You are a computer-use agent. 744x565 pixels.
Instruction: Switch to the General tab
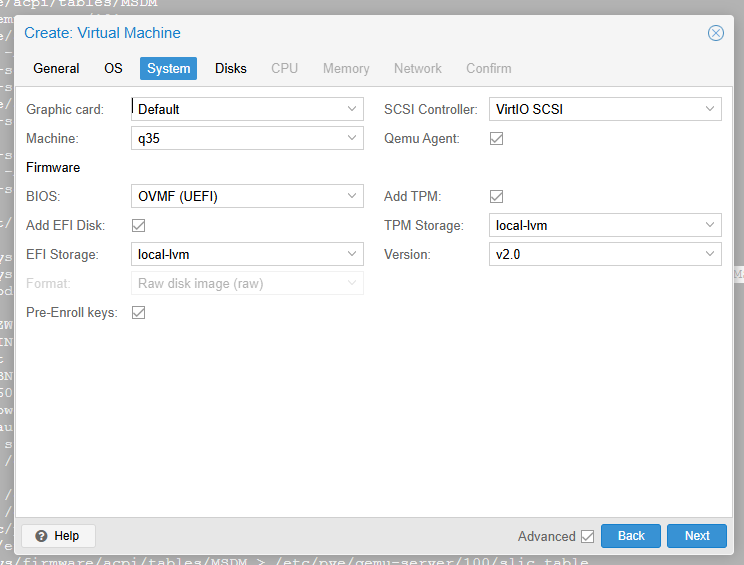pos(56,69)
